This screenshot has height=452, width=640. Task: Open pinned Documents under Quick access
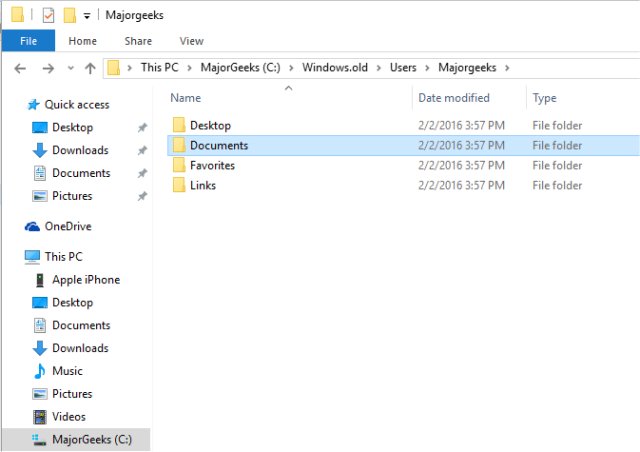[x=81, y=173]
